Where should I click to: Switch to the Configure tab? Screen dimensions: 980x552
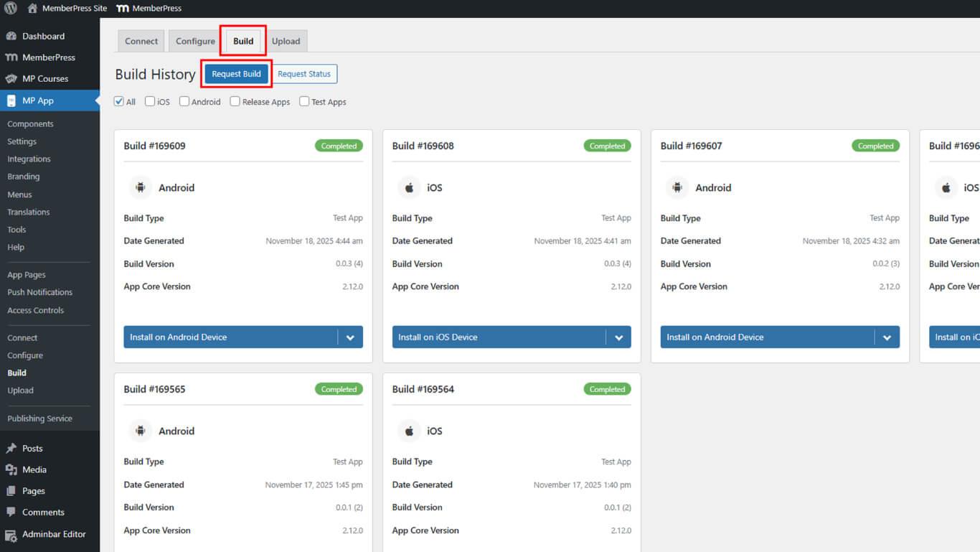(195, 41)
